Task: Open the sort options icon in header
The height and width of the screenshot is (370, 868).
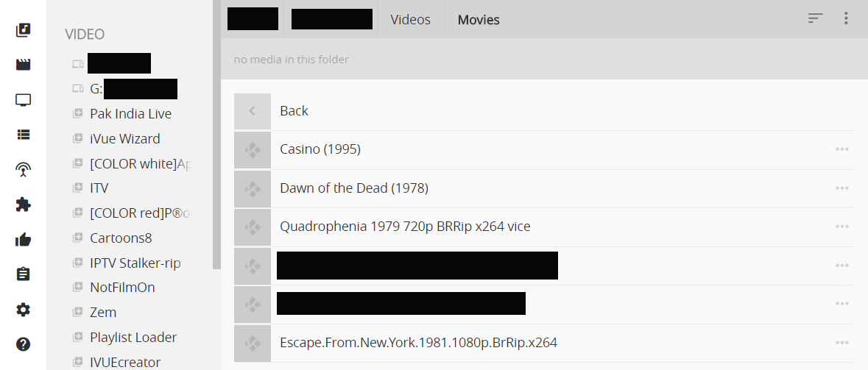Action: (816, 18)
